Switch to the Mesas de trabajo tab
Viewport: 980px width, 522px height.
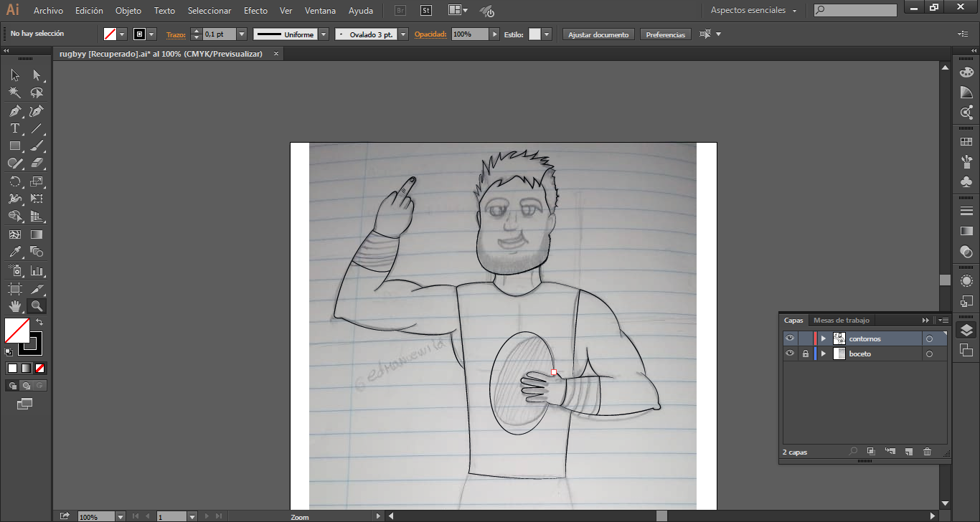pos(841,321)
